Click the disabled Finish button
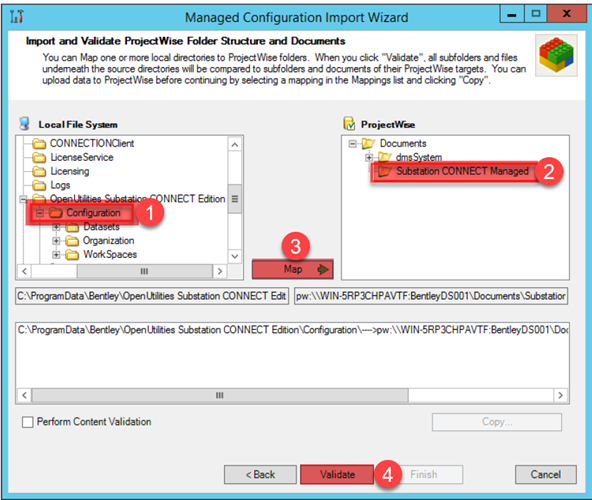Image resolution: width=592 pixels, height=500 pixels. pyautogui.click(x=424, y=474)
